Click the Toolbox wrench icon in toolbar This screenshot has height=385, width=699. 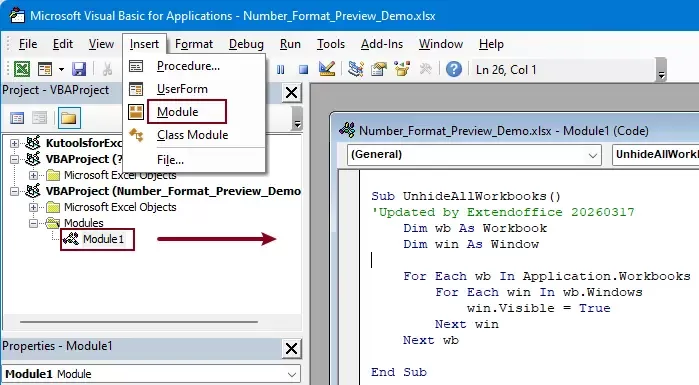[x=425, y=69]
